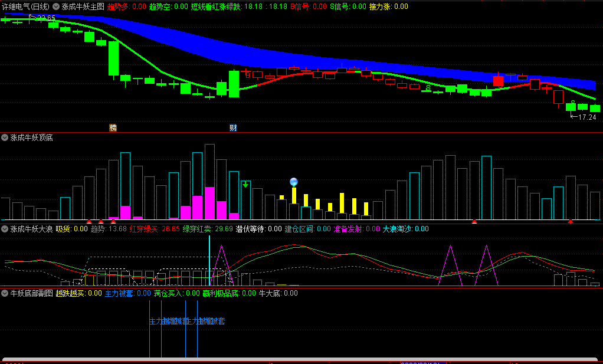Image resolution: width=603 pixels, height=364 pixels.
Task: Click the 越跌越买: 0.00 readout
Action: pyautogui.click(x=79, y=293)
